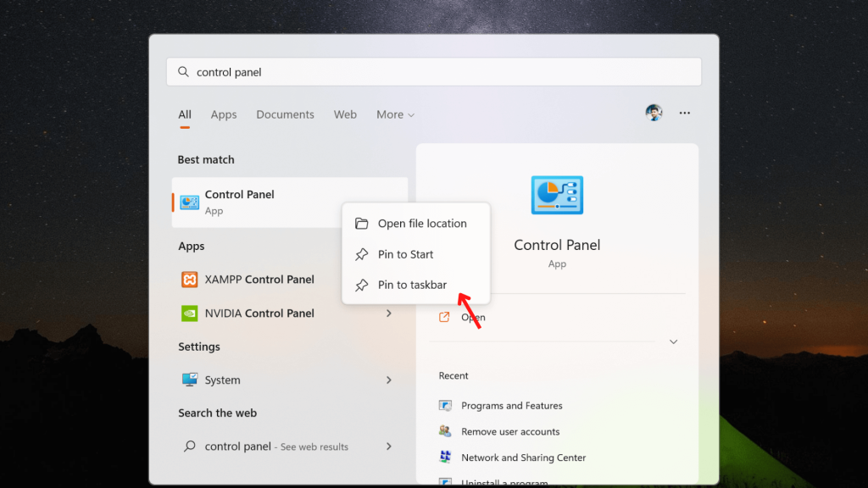Choose Open file location
868x488 pixels.
(x=415, y=224)
